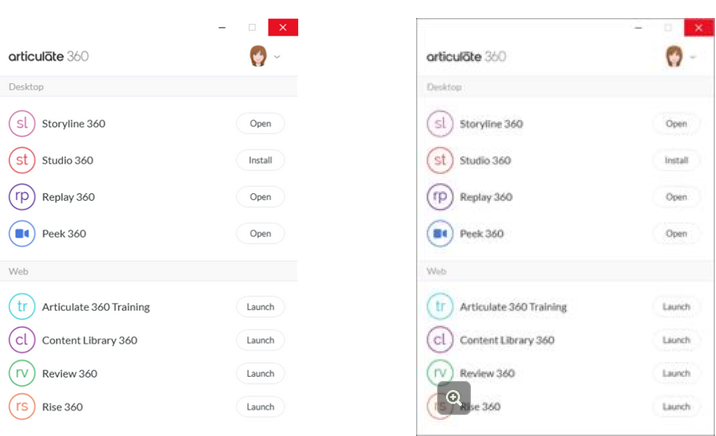This screenshot has height=436, width=716.
Task: Maximize the left Articulate 360 window
Action: [252, 27]
